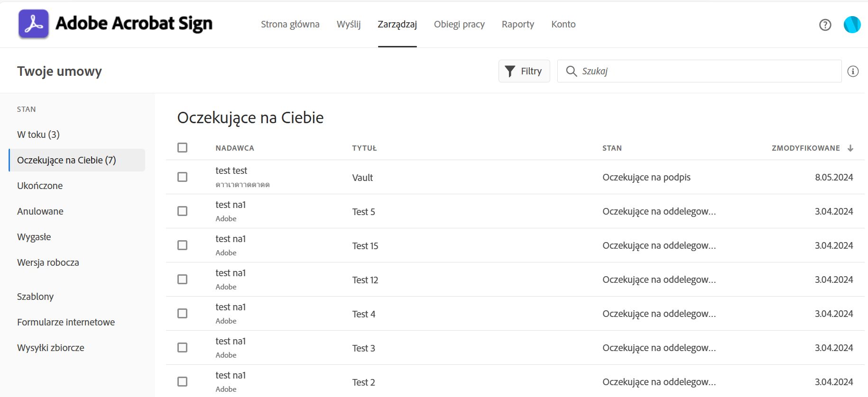
Task: Open the Ukończone agreements list
Action: point(40,186)
